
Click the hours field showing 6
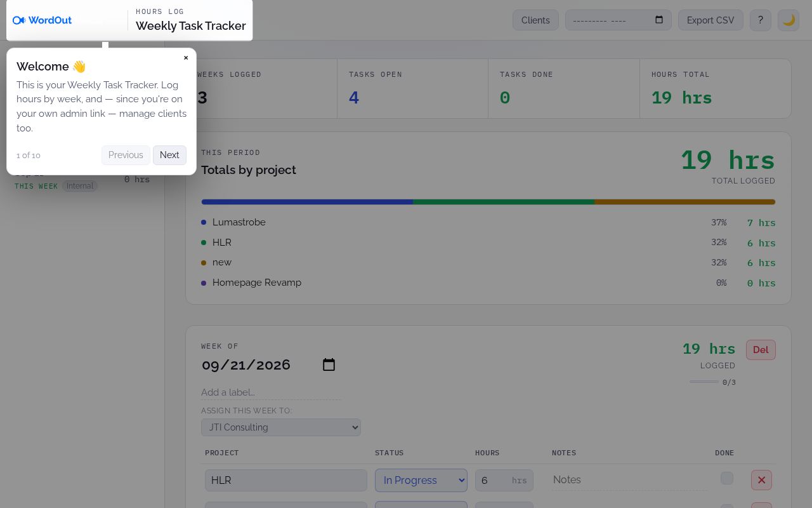(x=504, y=480)
